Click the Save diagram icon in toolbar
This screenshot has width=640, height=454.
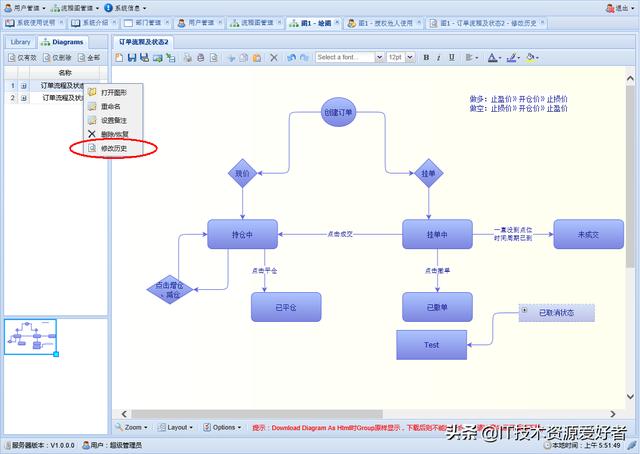tap(131, 58)
